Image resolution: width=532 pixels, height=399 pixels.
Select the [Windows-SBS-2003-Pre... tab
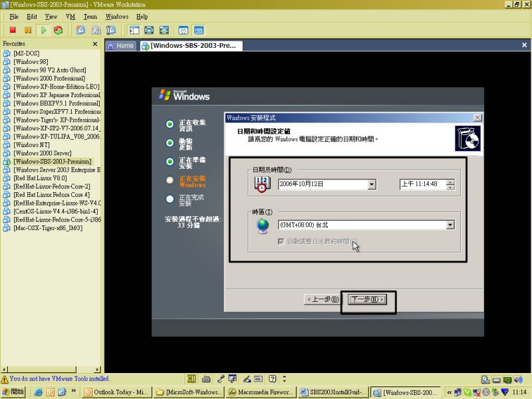(x=191, y=46)
